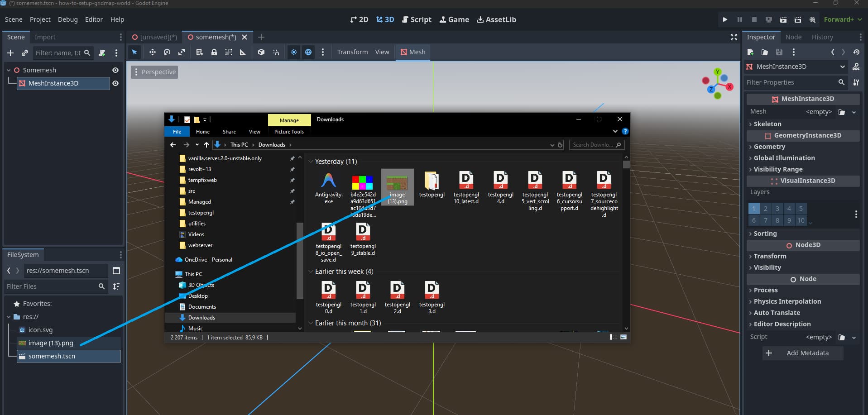Activate the Rotate mode tool
Screen dimensions: 868x415
[167, 52]
